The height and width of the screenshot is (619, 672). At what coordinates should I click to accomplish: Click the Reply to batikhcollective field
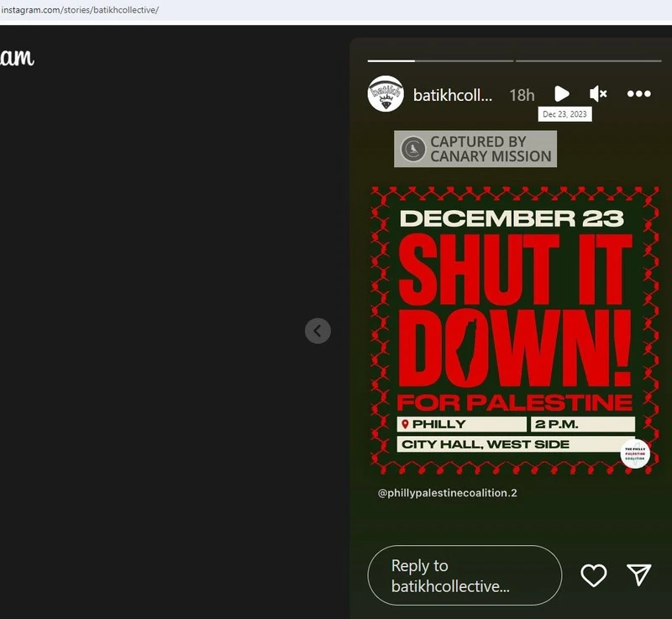465,575
